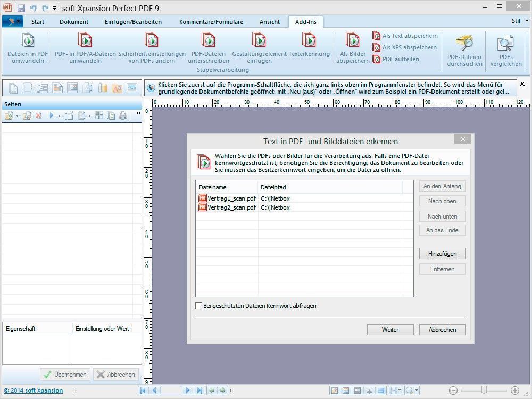The height and width of the screenshot is (399, 532).
Task: Expand the Stil dropdown
Action: click(x=520, y=21)
